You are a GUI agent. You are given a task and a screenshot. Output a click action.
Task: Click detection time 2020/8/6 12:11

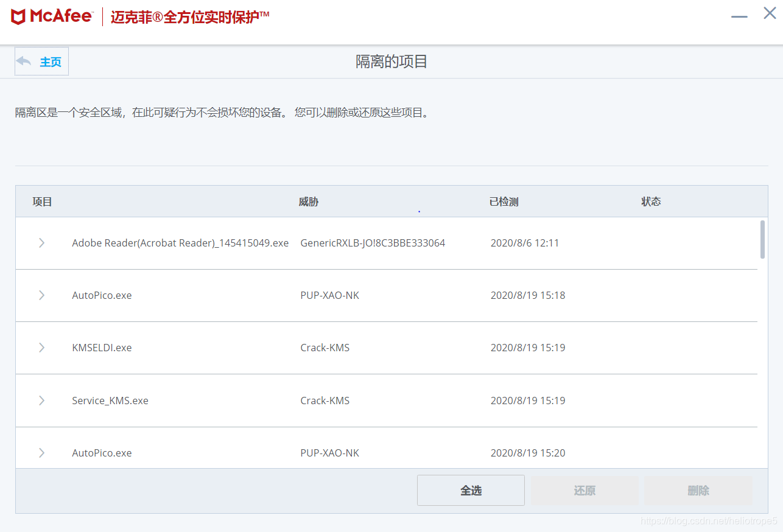525,243
